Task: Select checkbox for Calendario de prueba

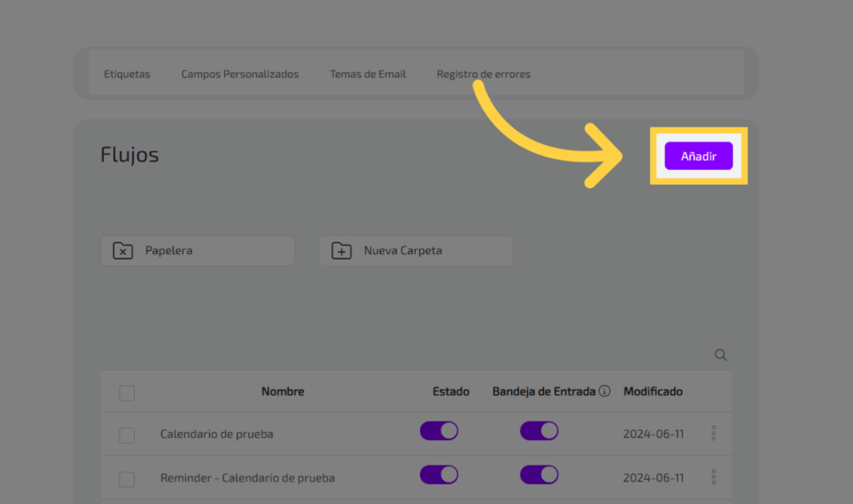Action: (127, 435)
